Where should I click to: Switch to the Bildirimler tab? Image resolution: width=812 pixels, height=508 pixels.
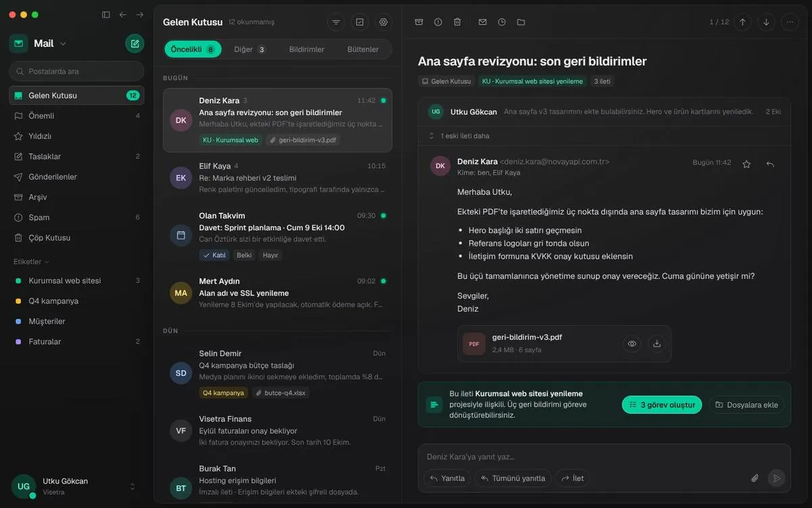point(307,49)
